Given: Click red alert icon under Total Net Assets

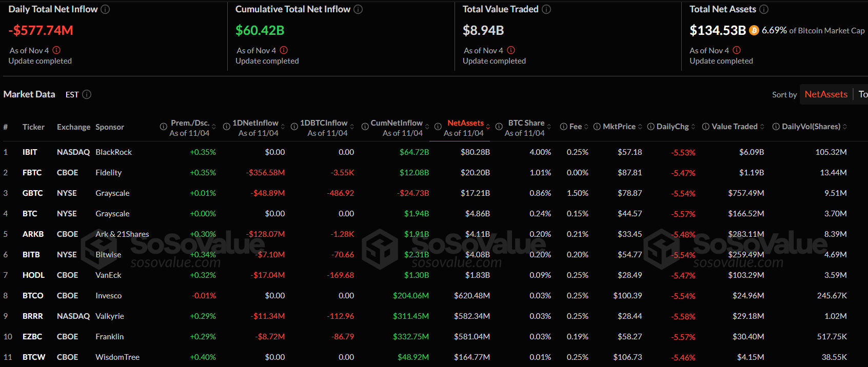Looking at the screenshot, I should (737, 50).
